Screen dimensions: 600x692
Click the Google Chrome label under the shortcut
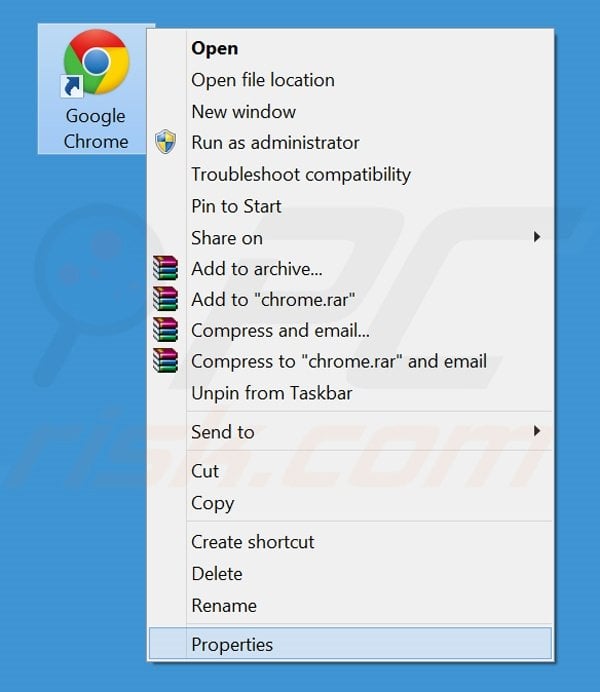click(96, 128)
